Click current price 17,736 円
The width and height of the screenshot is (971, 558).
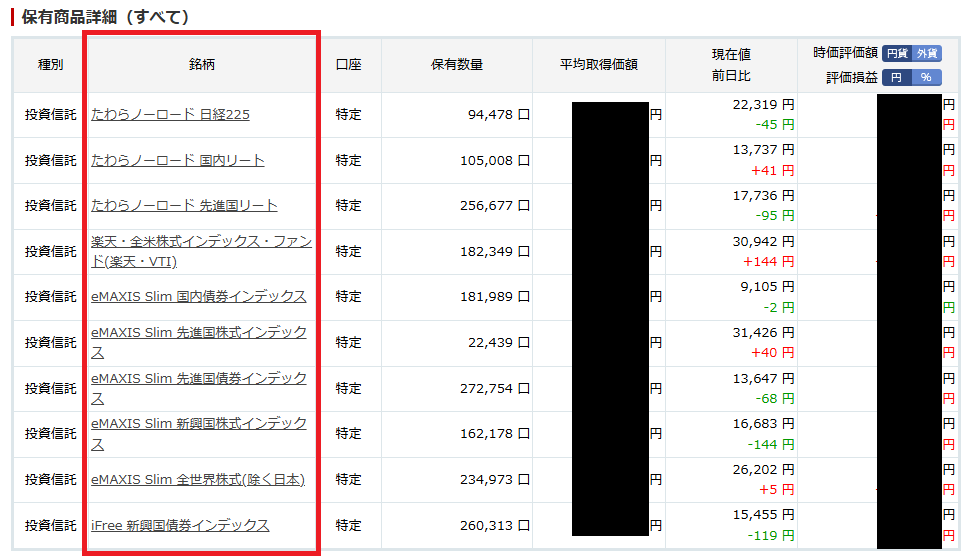point(763,196)
